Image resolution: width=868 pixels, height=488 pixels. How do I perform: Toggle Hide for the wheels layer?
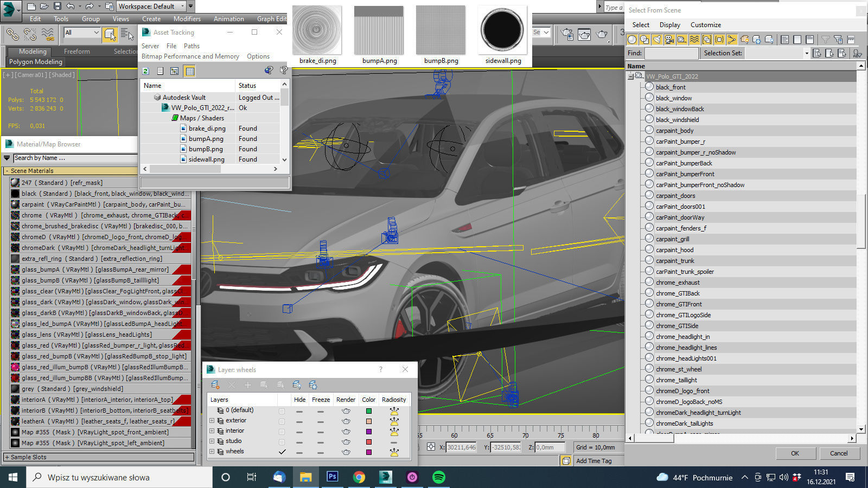pos(299,452)
